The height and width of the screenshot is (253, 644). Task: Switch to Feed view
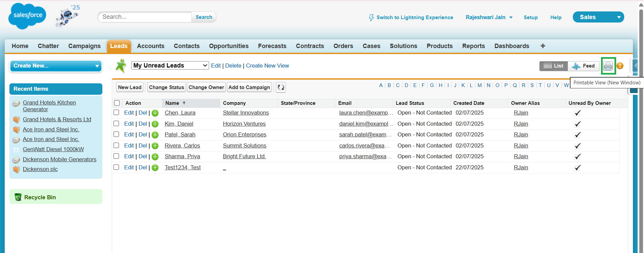click(584, 66)
